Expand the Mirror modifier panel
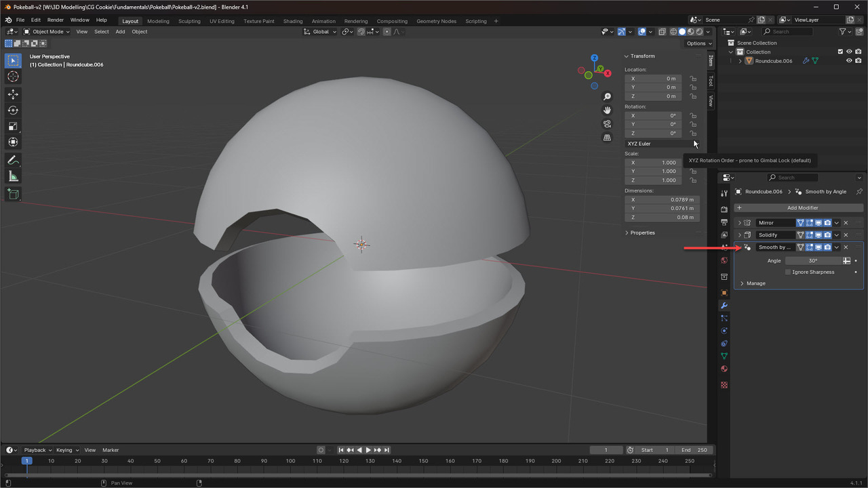 tap(739, 223)
